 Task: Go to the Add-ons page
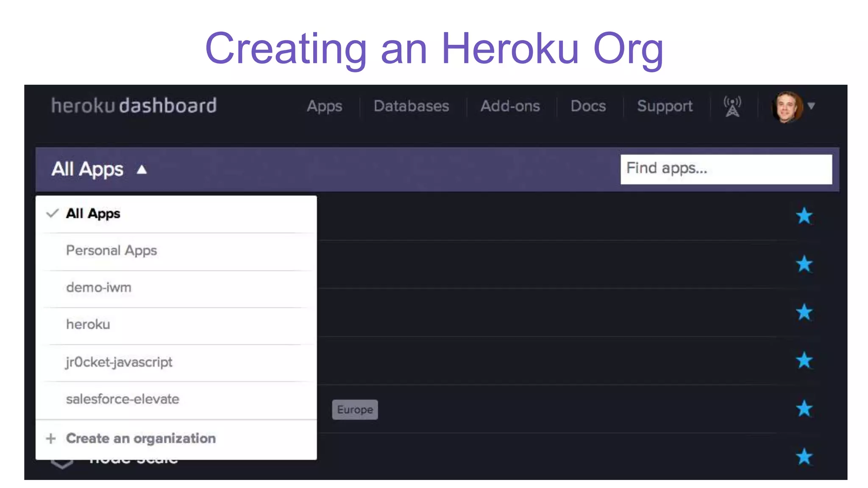tap(510, 106)
